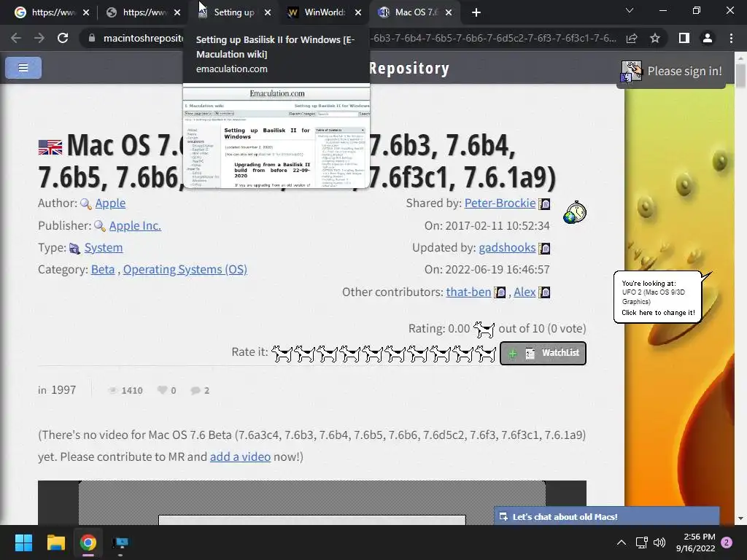This screenshot has height=560, width=747.
Task: Visit Peter-Brockie's profile link
Action: 500,203
